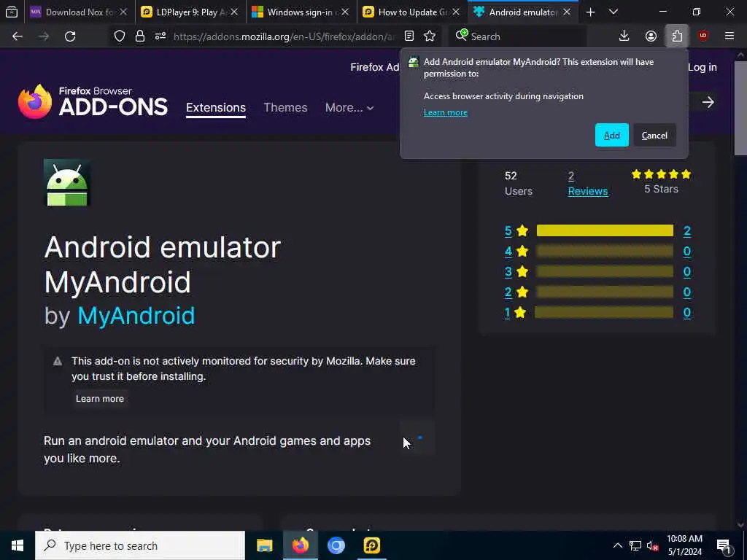Screen dimensions: 747x560
Task: Reload the current page
Action: click(70, 36)
